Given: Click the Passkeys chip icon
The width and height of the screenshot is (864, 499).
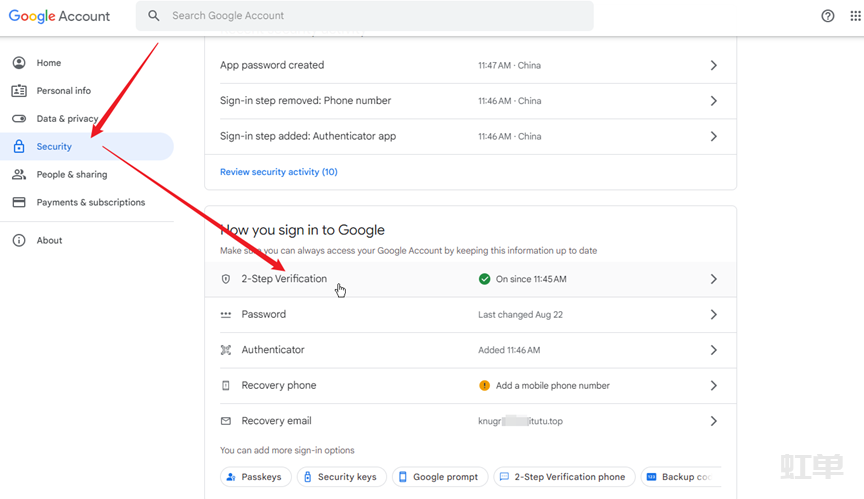Looking at the screenshot, I should (x=231, y=477).
